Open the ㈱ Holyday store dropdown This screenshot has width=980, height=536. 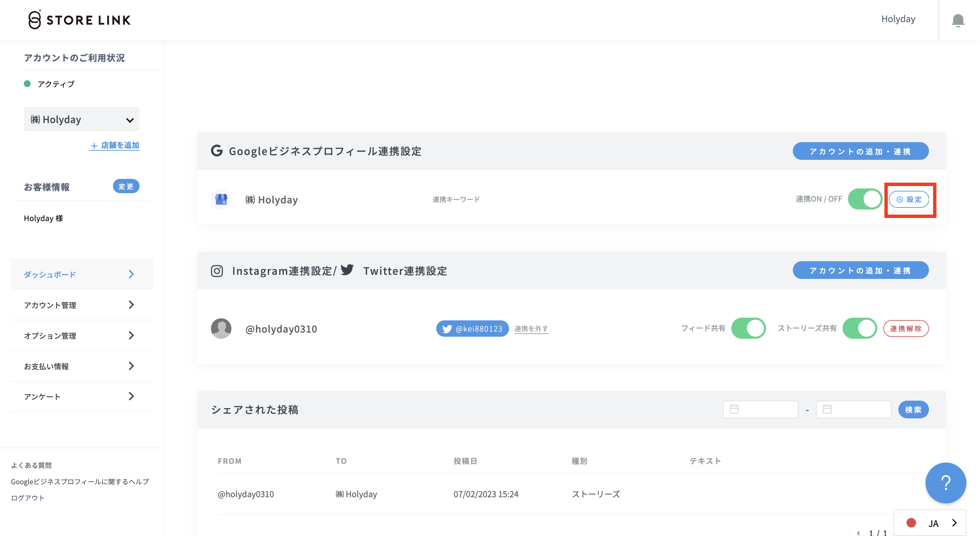[x=81, y=119]
